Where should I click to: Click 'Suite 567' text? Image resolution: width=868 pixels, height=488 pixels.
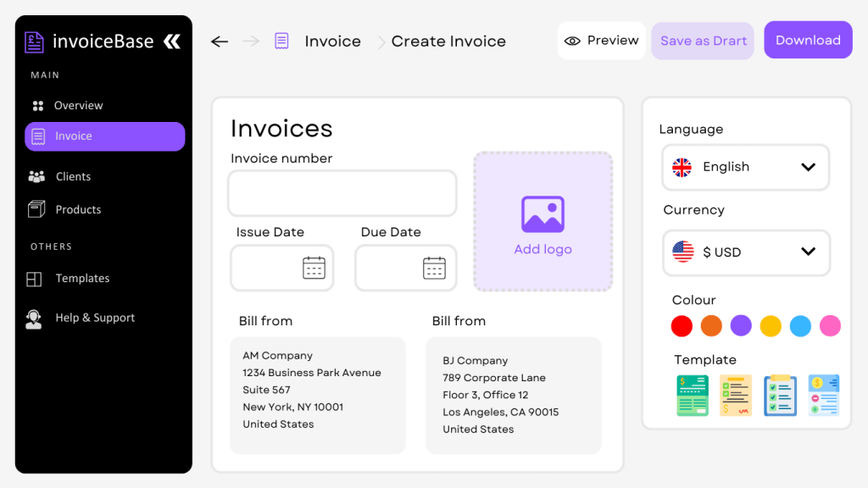(x=266, y=390)
